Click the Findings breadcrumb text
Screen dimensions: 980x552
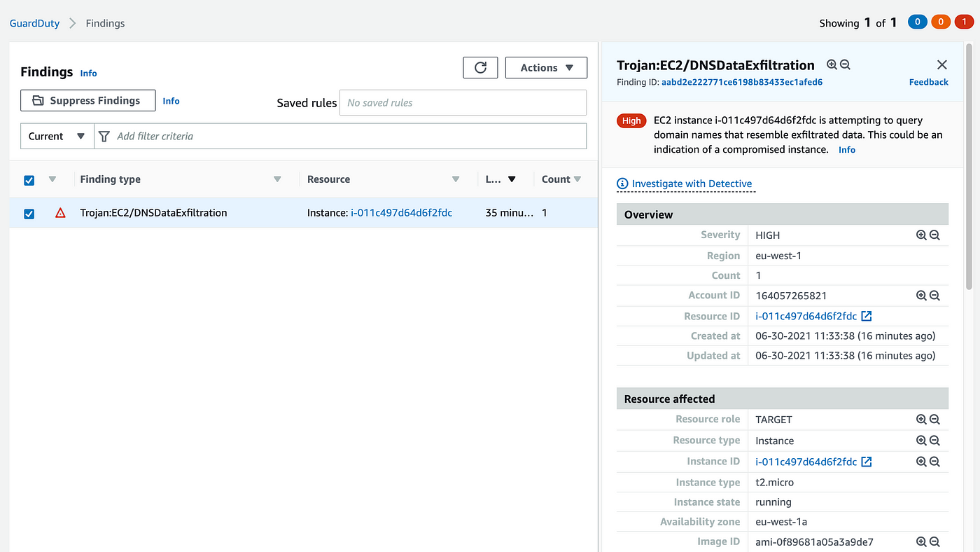click(105, 23)
